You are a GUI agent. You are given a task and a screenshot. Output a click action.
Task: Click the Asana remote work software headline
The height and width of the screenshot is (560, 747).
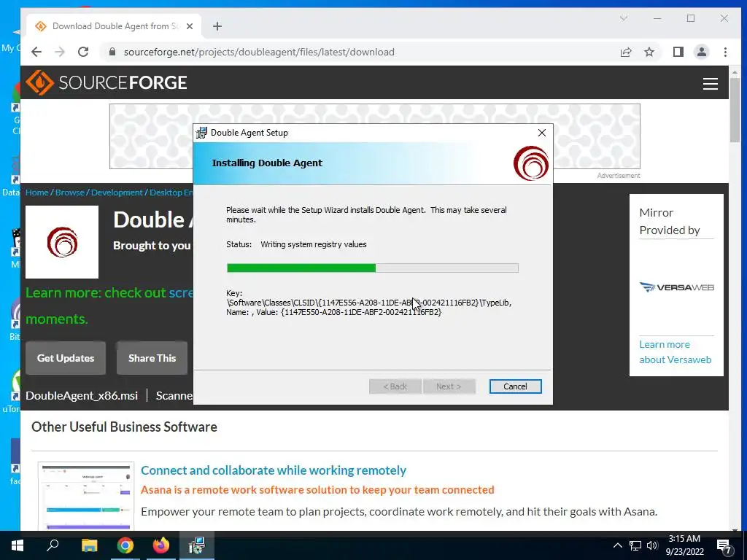tap(317, 490)
